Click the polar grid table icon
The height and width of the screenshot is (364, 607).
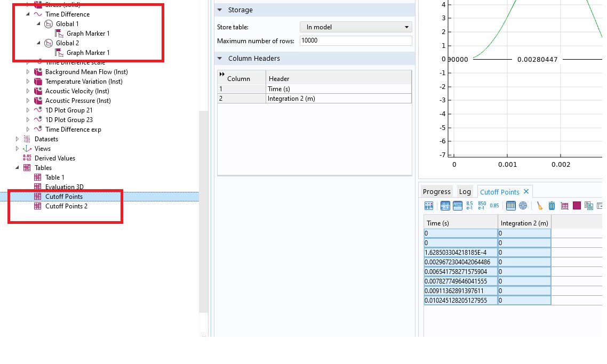tap(523, 206)
